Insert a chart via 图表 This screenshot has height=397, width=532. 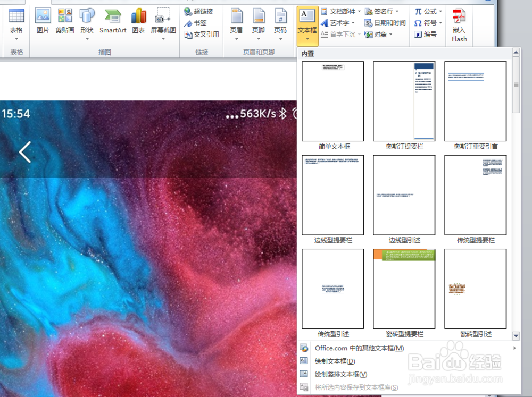point(138,21)
